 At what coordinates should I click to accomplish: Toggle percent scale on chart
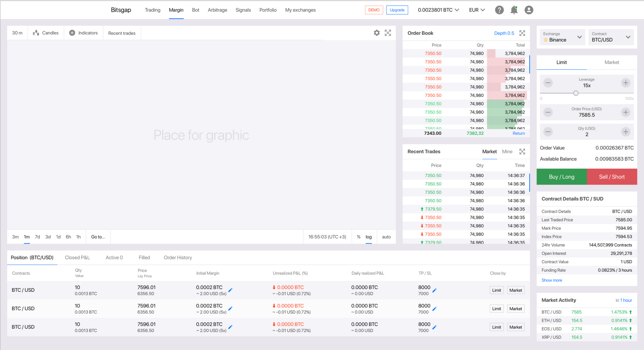click(358, 237)
